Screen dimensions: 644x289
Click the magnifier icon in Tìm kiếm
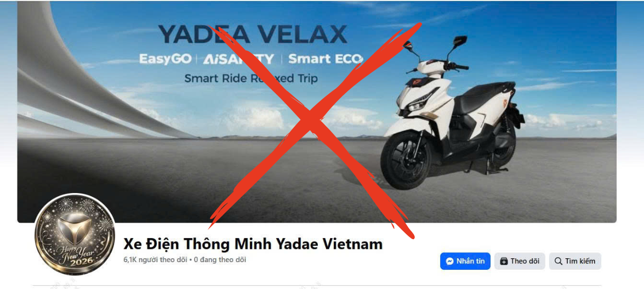[x=558, y=261]
